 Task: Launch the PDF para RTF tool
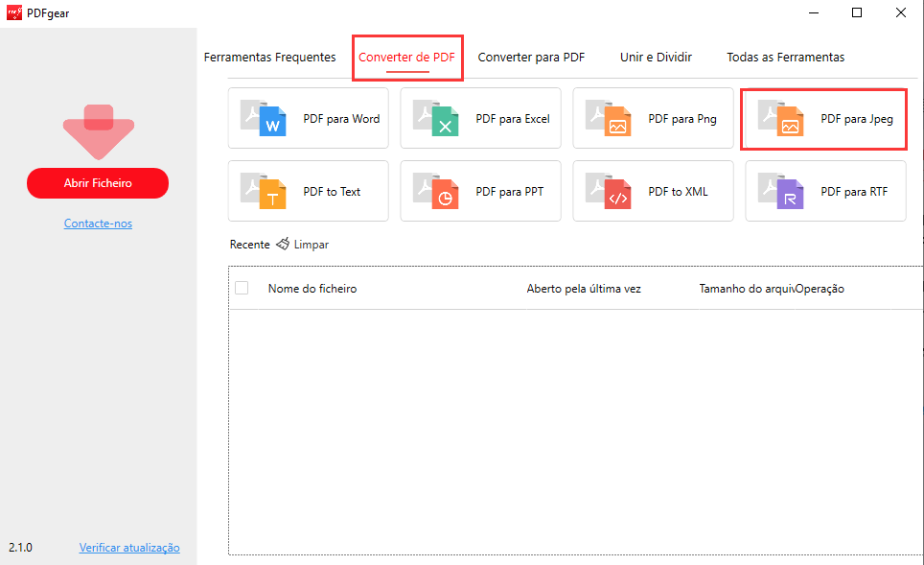pyautogui.click(x=823, y=191)
